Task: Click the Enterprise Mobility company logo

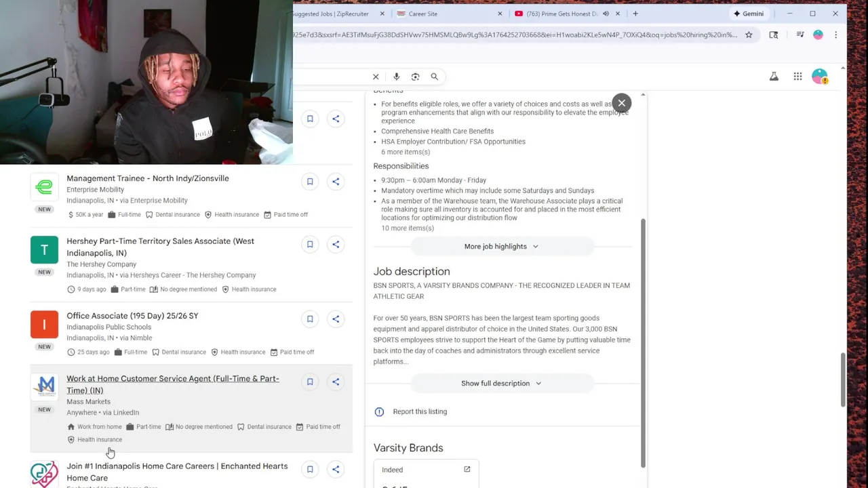Action: tap(44, 187)
